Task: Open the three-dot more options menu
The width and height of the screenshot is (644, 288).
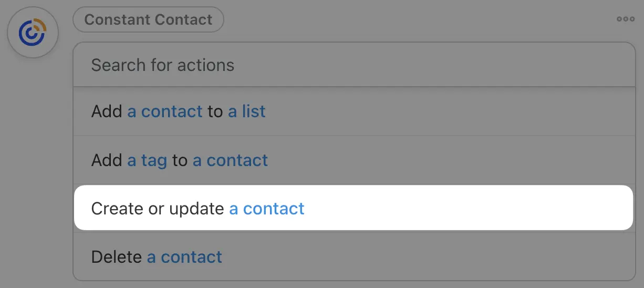Action: click(626, 19)
